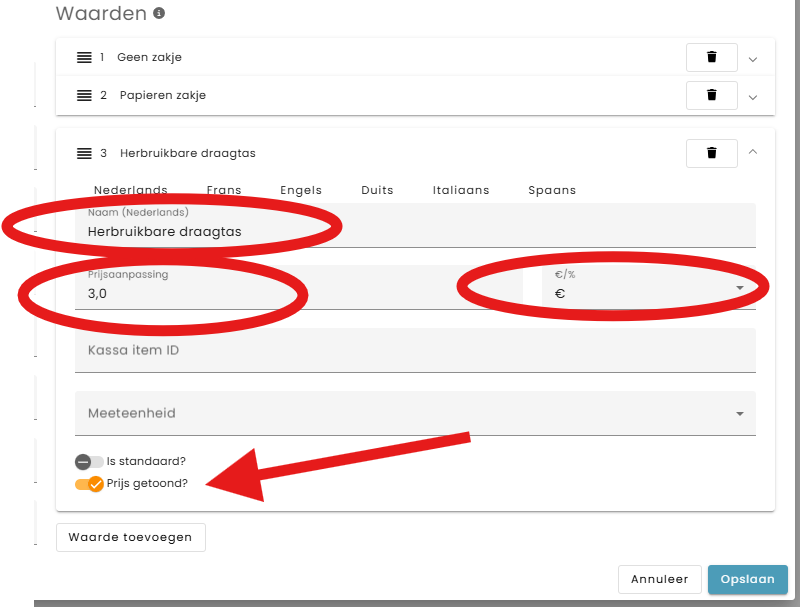Click the info icon next to Waarden
The height and width of the screenshot is (607, 800).
click(x=159, y=14)
